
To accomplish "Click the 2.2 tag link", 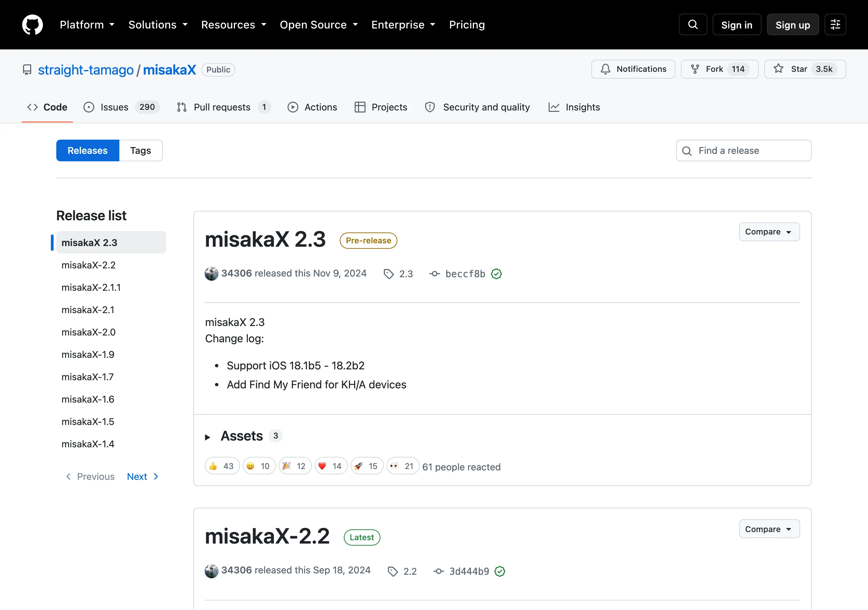I will tap(410, 571).
